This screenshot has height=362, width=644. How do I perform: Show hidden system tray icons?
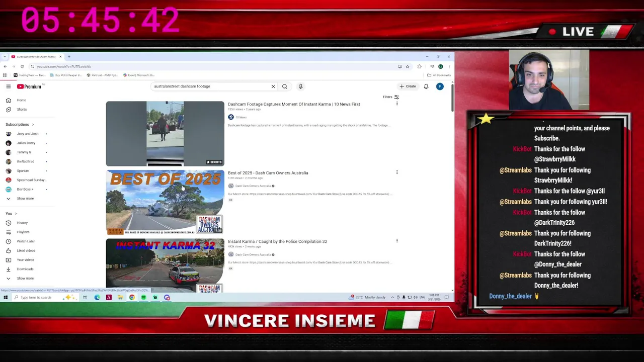pyautogui.click(x=392, y=298)
